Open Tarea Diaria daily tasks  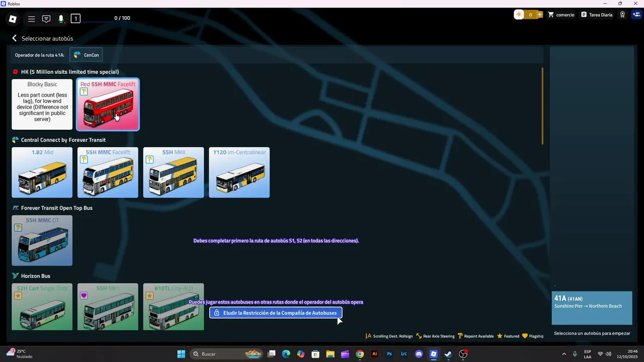(597, 15)
